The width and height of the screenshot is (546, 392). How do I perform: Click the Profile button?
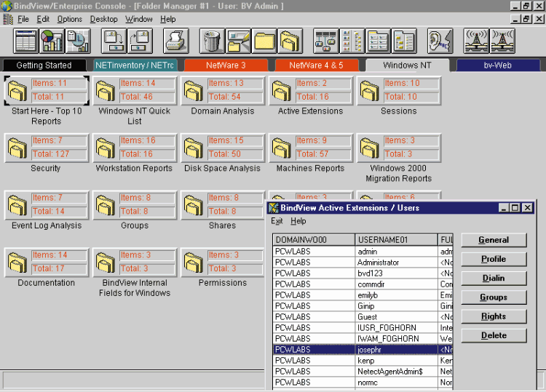(494, 259)
